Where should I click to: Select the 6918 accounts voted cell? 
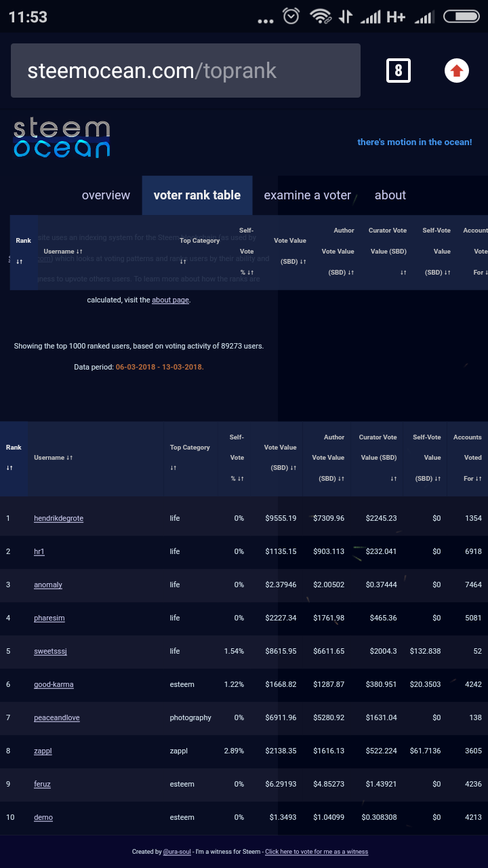click(x=473, y=551)
